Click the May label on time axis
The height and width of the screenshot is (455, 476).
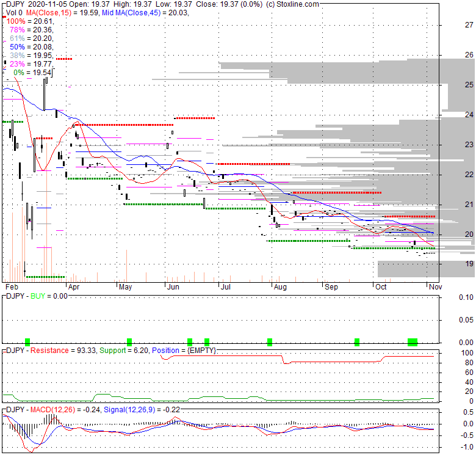pos(125,287)
